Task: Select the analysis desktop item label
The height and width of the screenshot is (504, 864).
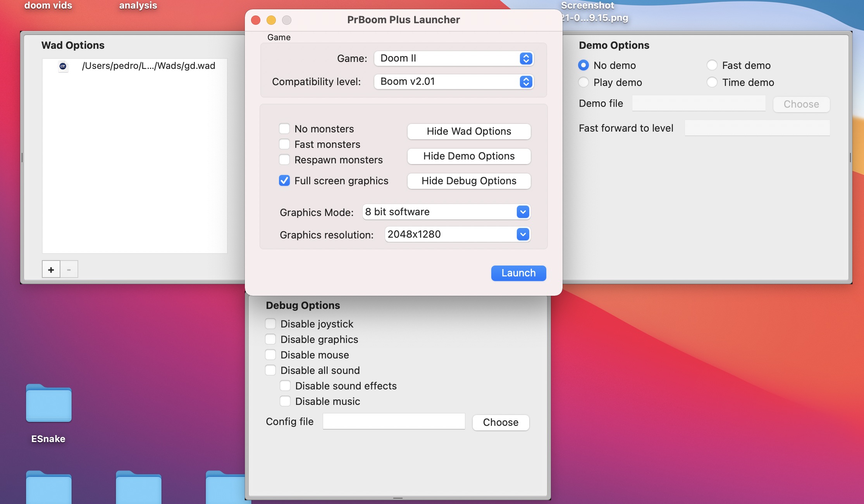Action: coord(138,5)
